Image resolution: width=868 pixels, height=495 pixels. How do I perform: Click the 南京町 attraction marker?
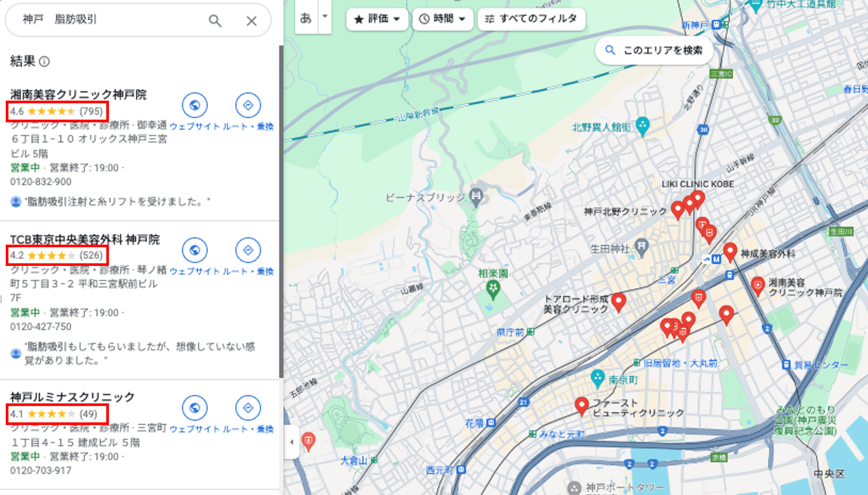(598, 379)
